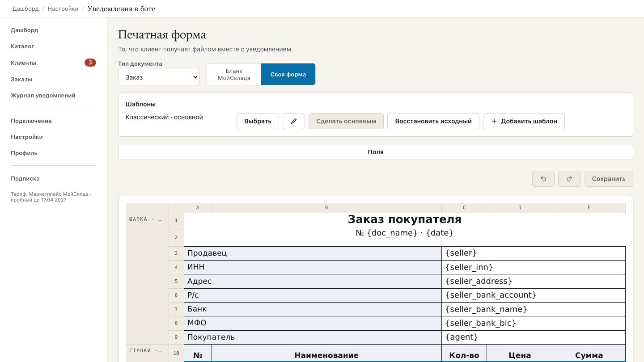Click the Заказ покупателя title cell
644x362 pixels.
tap(405, 220)
